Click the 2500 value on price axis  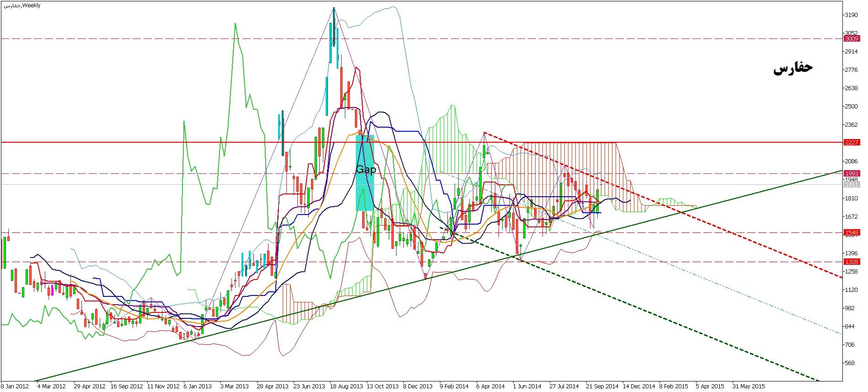pyautogui.click(x=851, y=107)
